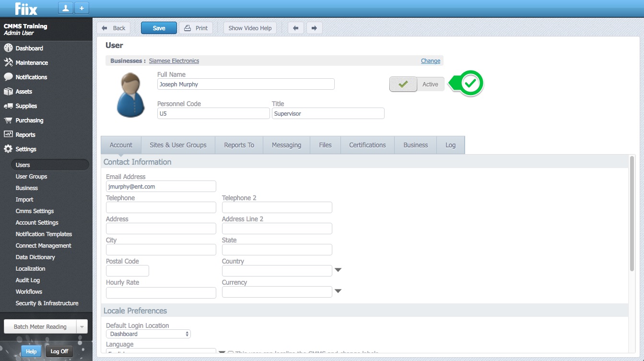Select Business in the Settings submenu
Image resolution: width=644 pixels, height=361 pixels.
(x=26, y=188)
